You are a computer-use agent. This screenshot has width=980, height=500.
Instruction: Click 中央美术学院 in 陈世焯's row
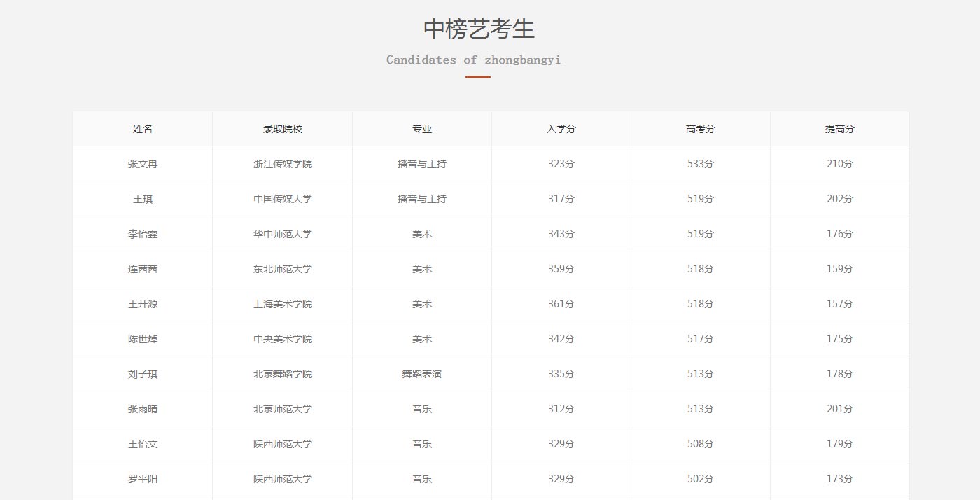tap(282, 338)
